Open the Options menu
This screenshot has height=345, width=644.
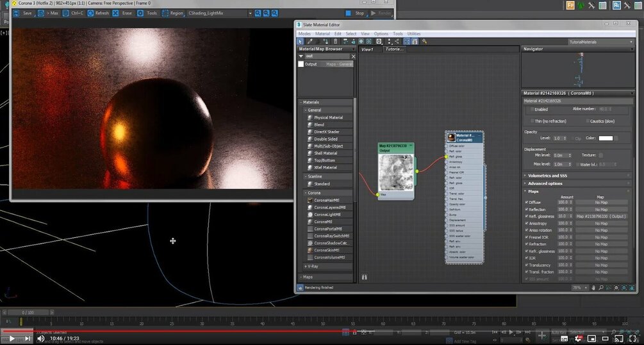coord(381,34)
